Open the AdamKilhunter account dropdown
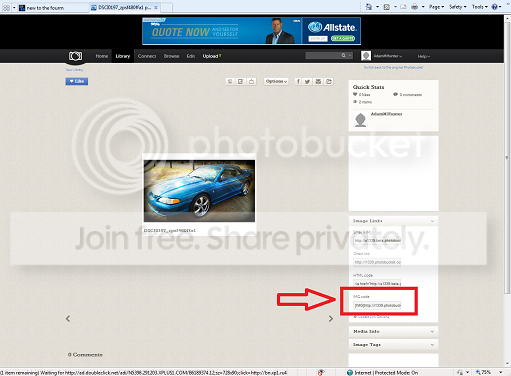Viewport: 511px width, 376px height. 388,56
